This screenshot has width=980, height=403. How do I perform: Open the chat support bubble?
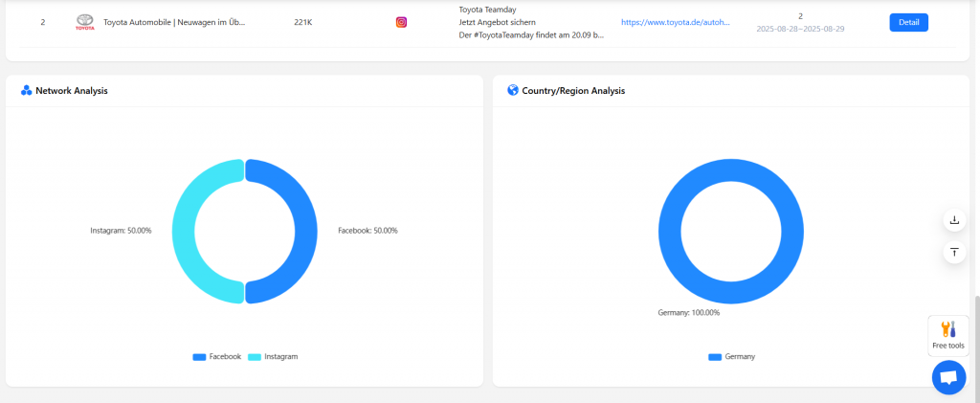tap(948, 377)
